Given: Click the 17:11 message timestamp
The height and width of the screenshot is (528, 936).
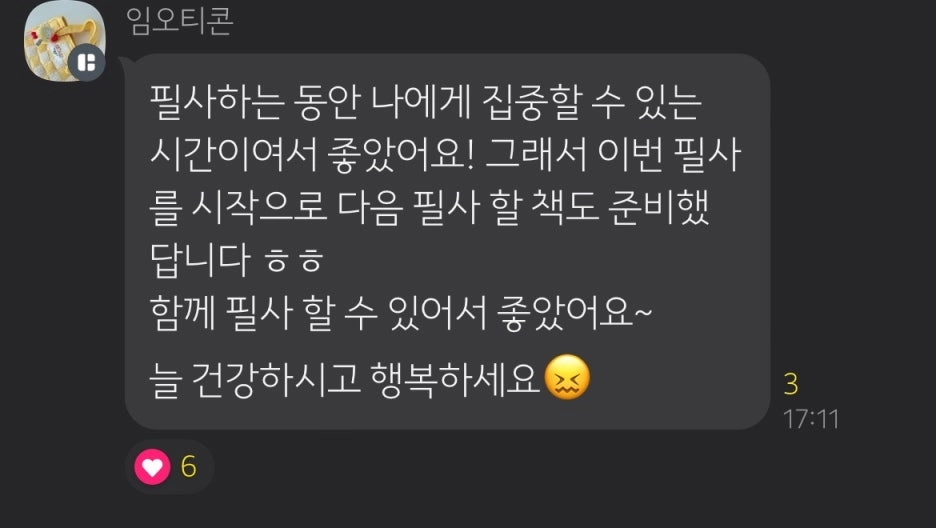Looking at the screenshot, I should [x=811, y=419].
